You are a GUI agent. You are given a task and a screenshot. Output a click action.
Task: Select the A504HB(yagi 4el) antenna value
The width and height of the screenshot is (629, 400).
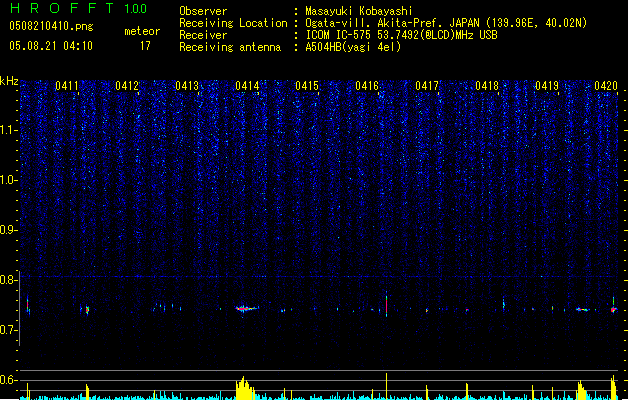pos(353,47)
